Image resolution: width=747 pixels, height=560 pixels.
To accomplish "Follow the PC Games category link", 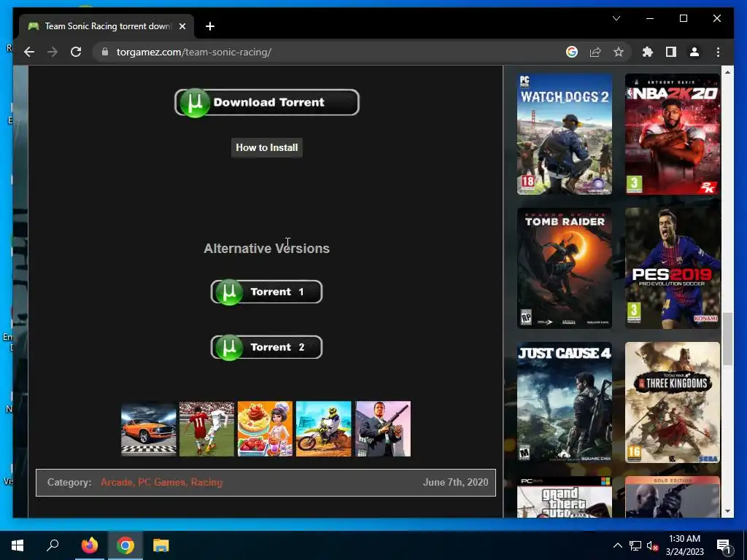I will pos(161,483).
